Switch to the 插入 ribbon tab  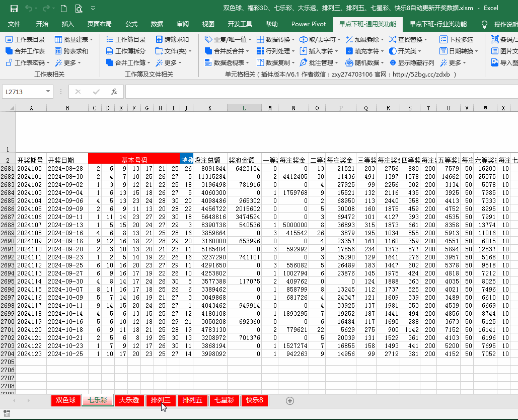[68, 24]
